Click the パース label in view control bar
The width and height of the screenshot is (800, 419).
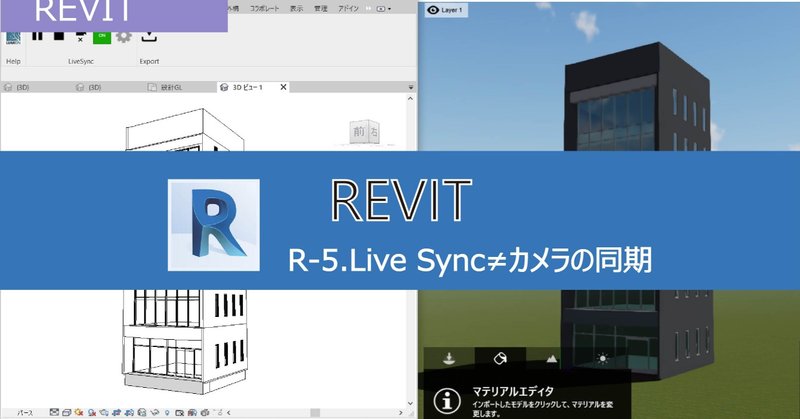click(25, 412)
